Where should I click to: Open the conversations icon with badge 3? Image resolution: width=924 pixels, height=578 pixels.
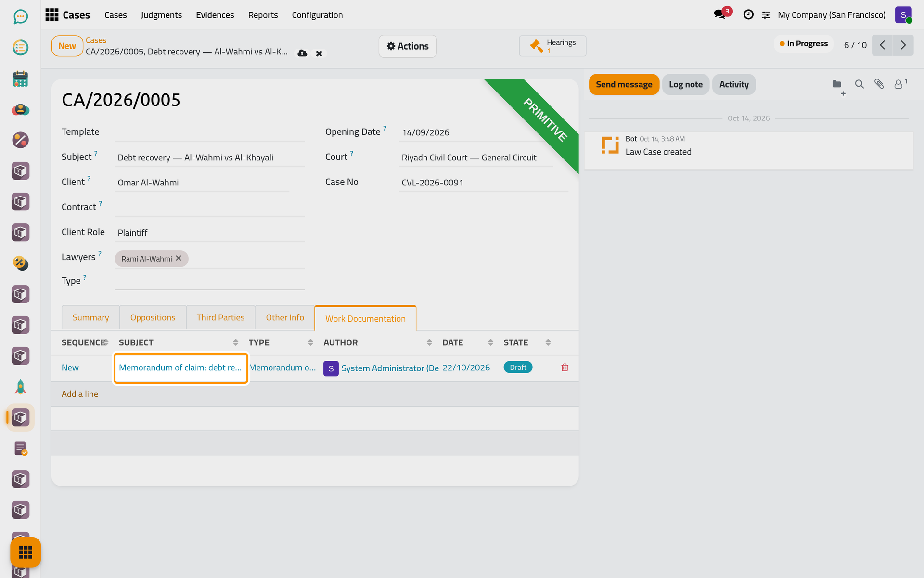(x=720, y=14)
